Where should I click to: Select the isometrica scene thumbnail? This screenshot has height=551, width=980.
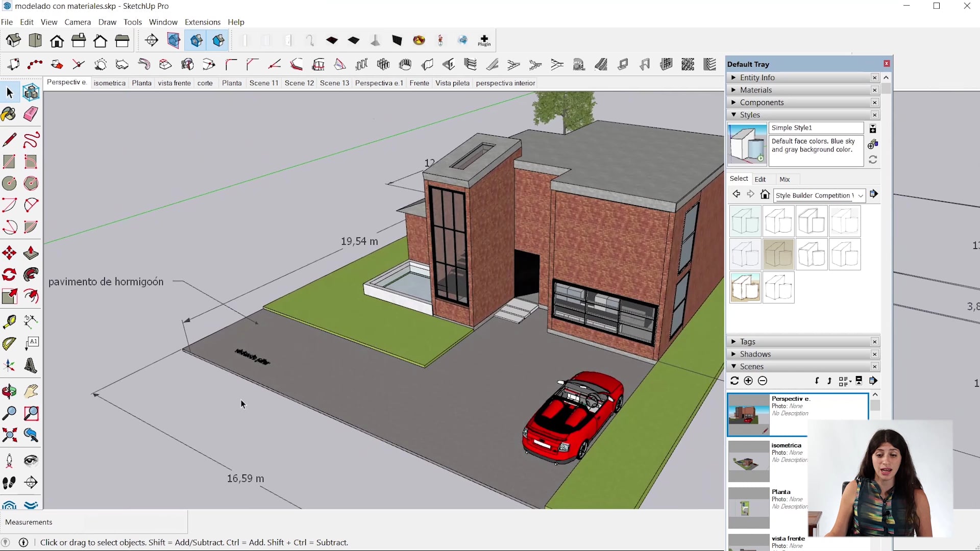748,461
